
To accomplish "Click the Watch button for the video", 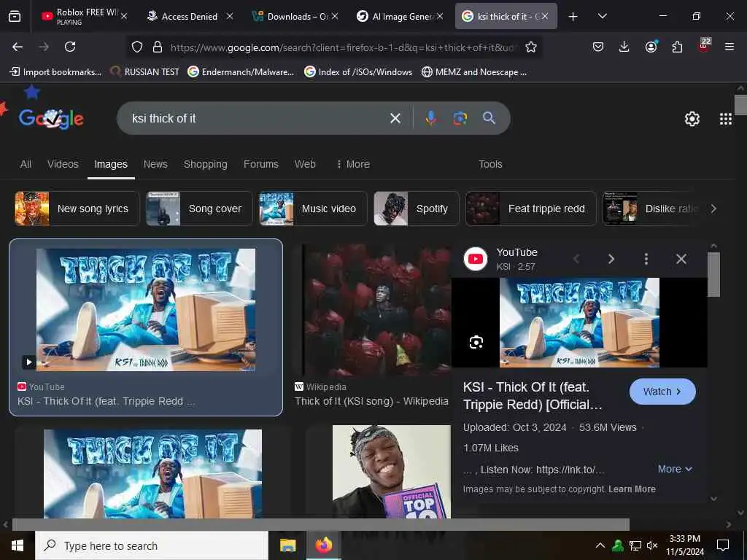I will pyautogui.click(x=662, y=392).
